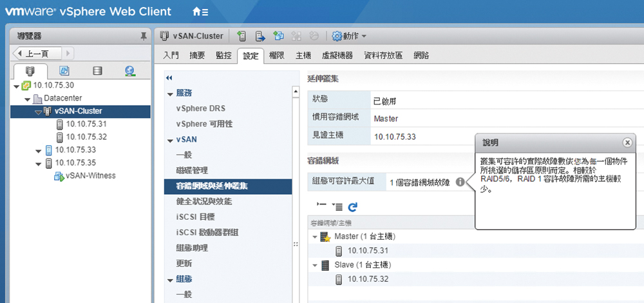
Task: Open iSCSI 目標 settings
Action: (x=196, y=217)
